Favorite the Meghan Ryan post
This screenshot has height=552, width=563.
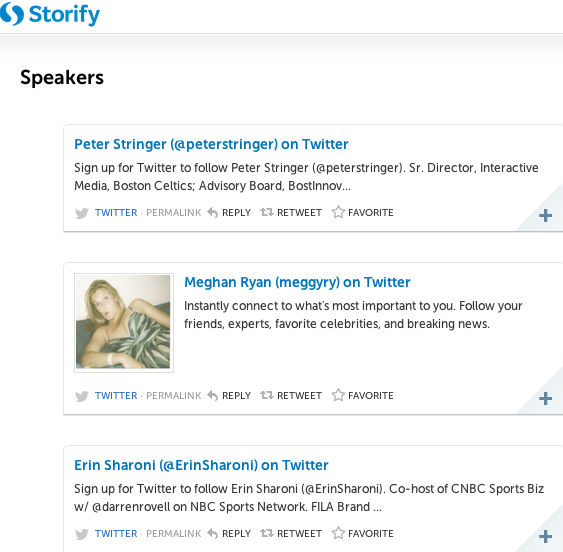pyautogui.click(x=362, y=395)
